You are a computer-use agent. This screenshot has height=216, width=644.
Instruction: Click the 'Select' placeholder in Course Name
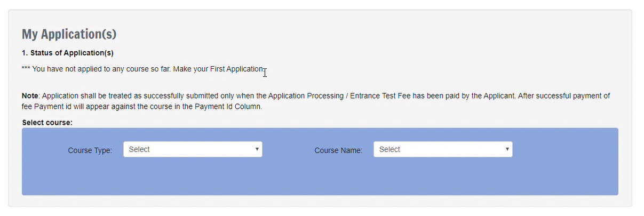point(389,149)
